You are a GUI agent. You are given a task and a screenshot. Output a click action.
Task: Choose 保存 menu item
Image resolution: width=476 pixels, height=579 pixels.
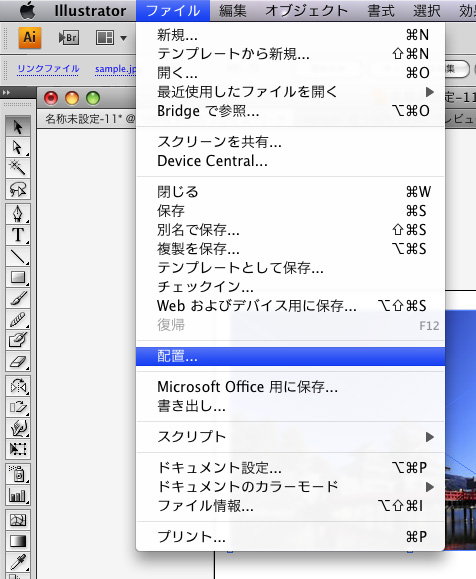tap(290, 211)
